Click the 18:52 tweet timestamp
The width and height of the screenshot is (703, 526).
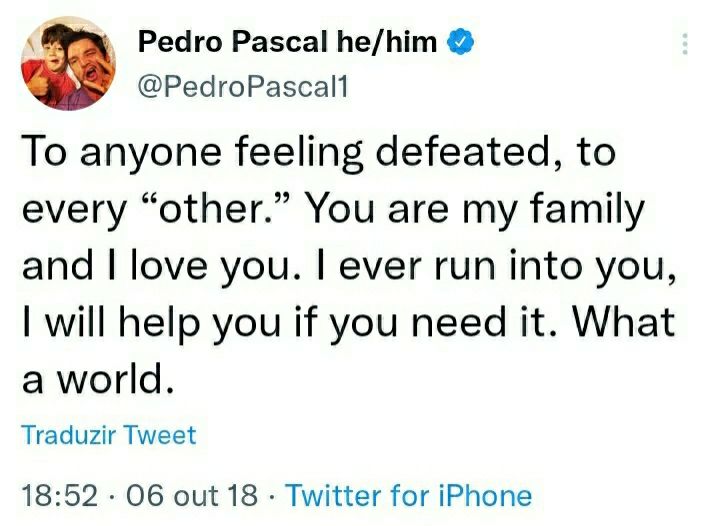click(x=60, y=495)
